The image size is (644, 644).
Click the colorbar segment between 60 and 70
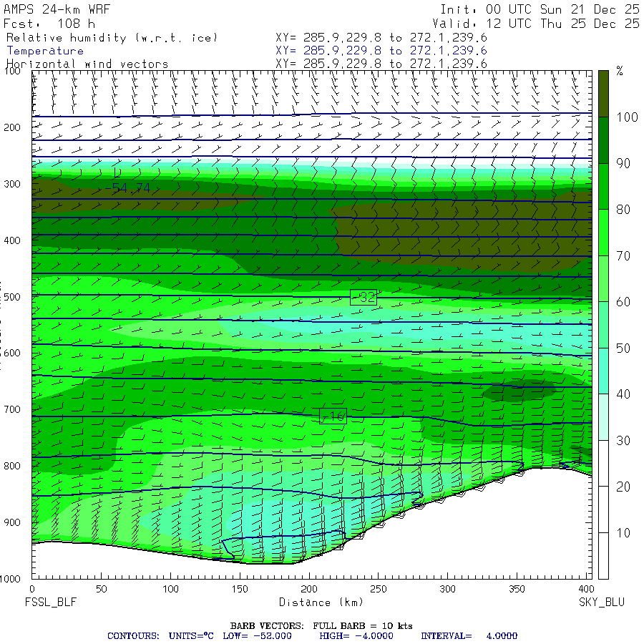click(603, 278)
